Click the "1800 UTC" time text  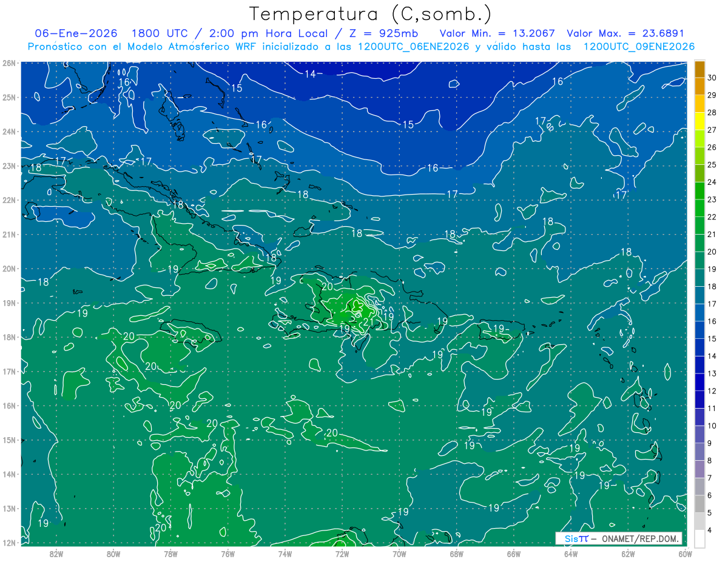coord(159,33)
